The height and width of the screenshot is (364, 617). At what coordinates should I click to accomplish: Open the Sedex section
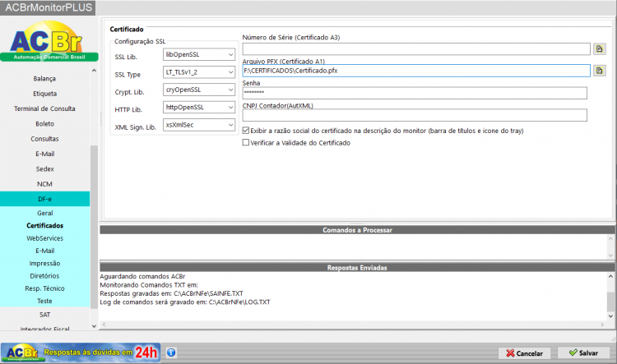click(x=44, y=169)
